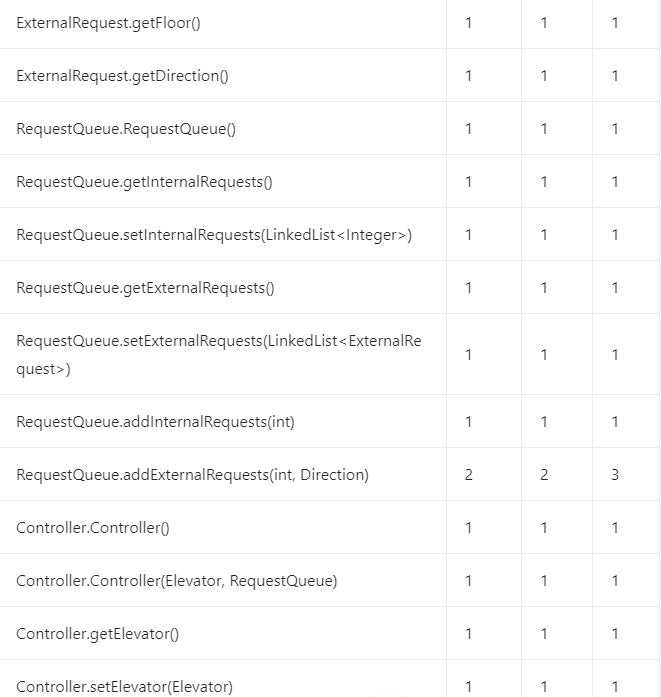Click Controller.Controller(Elevator, RequestQueue) cell
Image resolution: width=661 pixels, height=697 pixels.
(176, 580)
